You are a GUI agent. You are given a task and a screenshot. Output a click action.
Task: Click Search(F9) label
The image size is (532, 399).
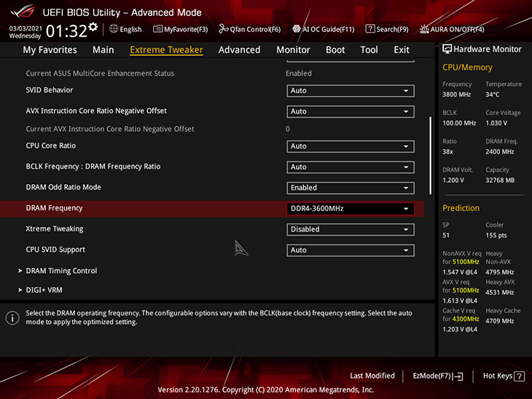[392, 30]
